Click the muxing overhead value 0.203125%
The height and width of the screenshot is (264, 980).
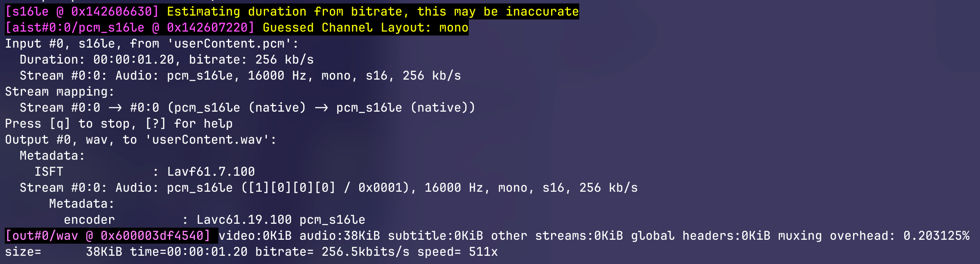(x=936, y=236)
